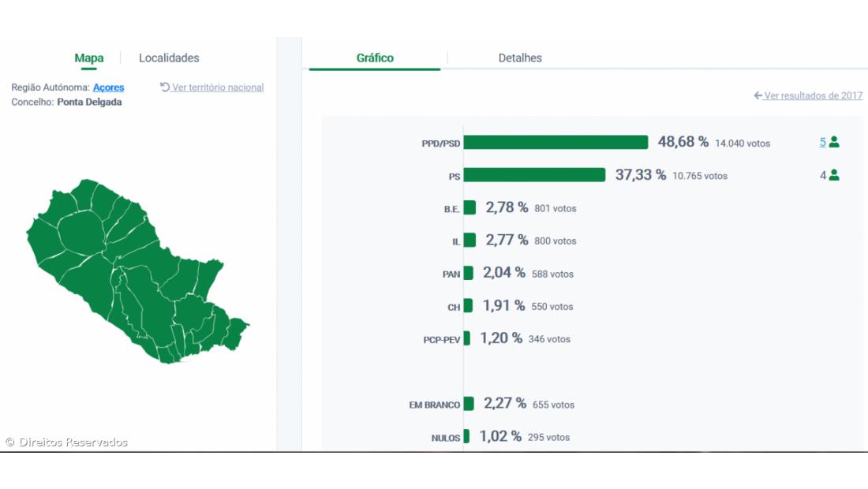This screenshot has width=868, height=489.
Task: Click the undo arrow icon beside Ver território nacional
Action: point(165,87)
